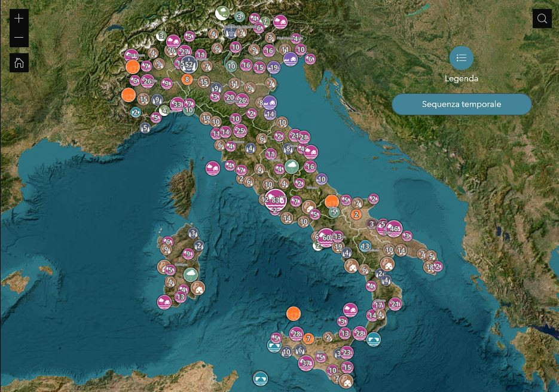Select the 27 cluster in the northwest

(x=184, y=51)
